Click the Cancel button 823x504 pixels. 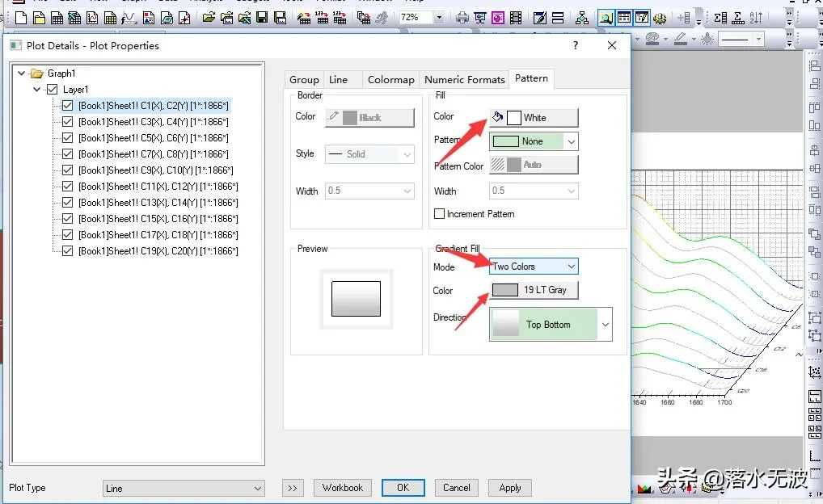pos(457,488)
